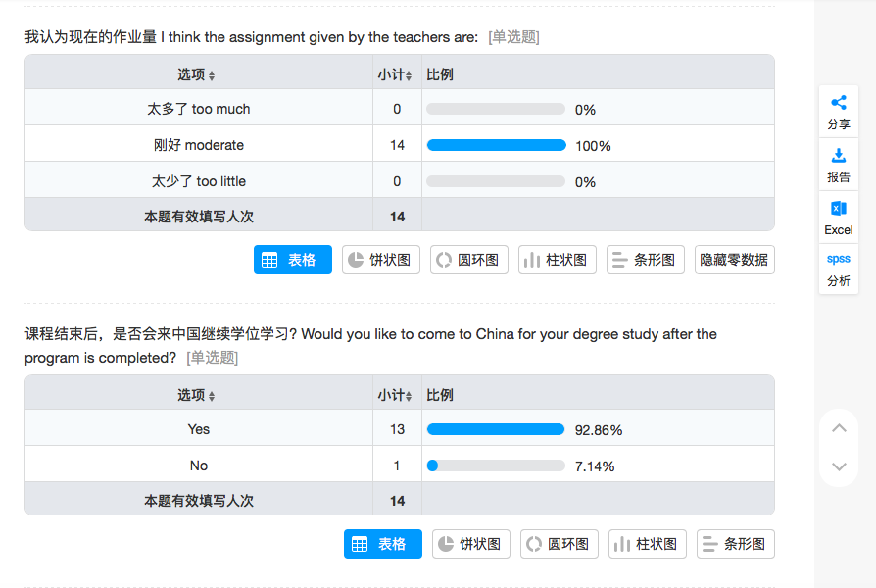Export results with the Excel icon
This screenshot has width=876, height=588.
pos(838,218)
